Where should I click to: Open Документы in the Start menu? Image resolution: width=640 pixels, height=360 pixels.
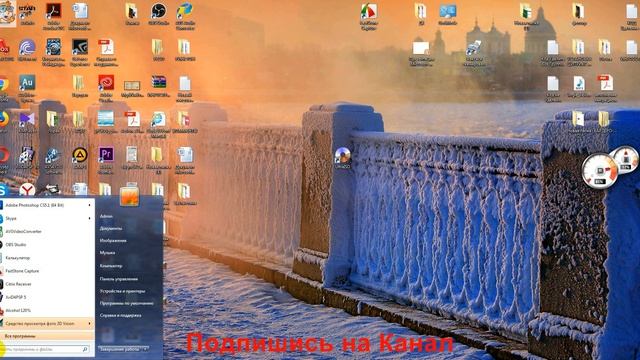pyautogui.click(x=111, y=228)
